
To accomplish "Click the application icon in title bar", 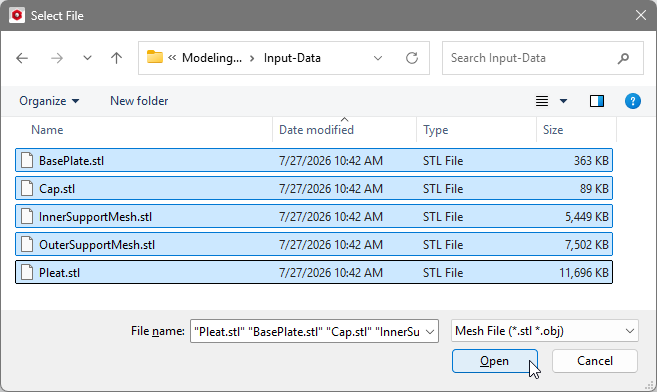I will click(17, 15).
